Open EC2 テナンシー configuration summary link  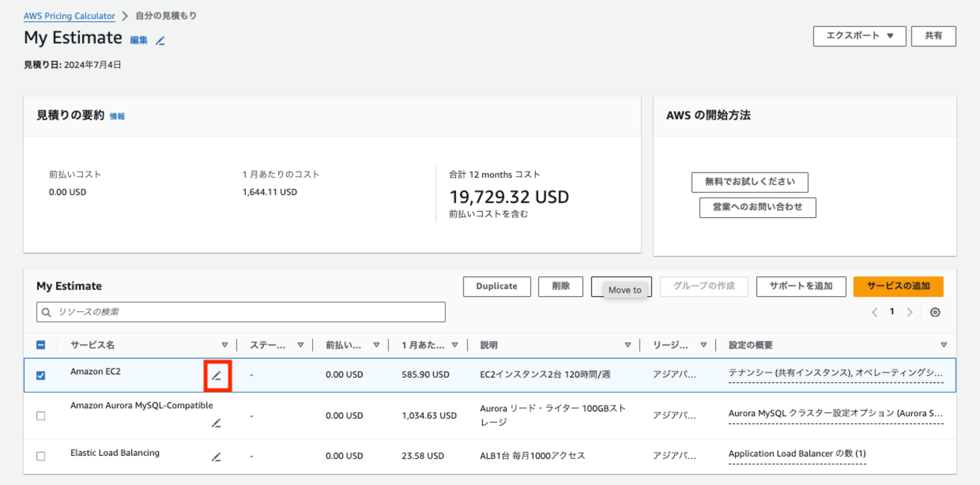[x=835, y=373]
